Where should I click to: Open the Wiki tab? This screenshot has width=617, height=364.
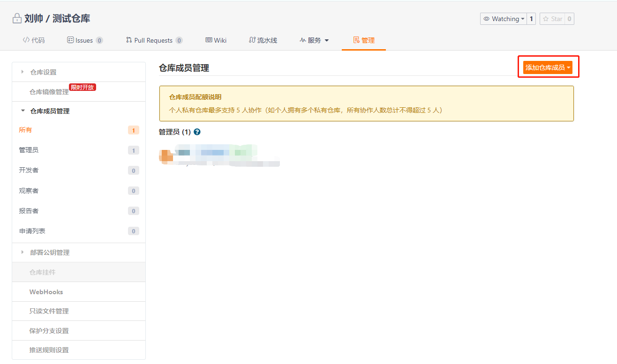[x=216, y=40]
